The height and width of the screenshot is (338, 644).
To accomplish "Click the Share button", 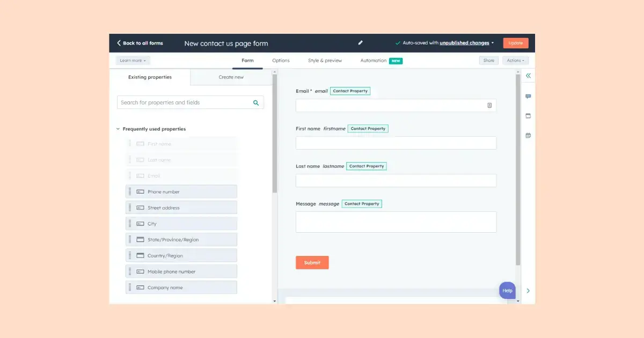I will 488,60.
